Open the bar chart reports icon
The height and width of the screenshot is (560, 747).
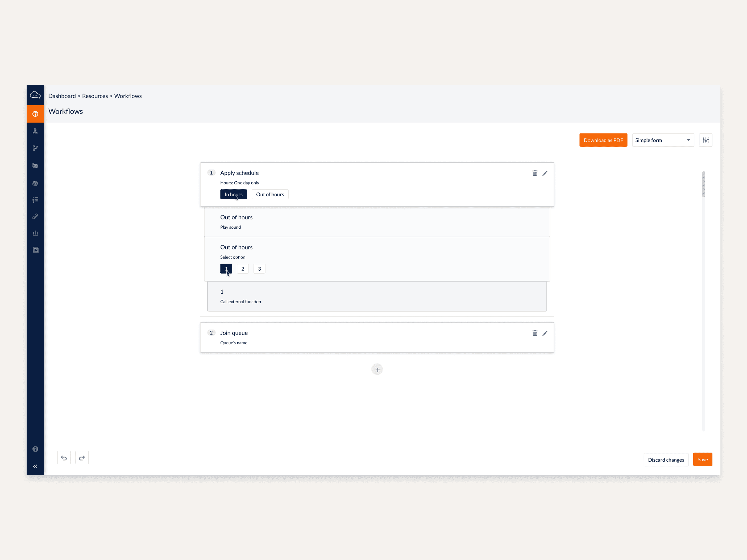(x=35, y=233)
